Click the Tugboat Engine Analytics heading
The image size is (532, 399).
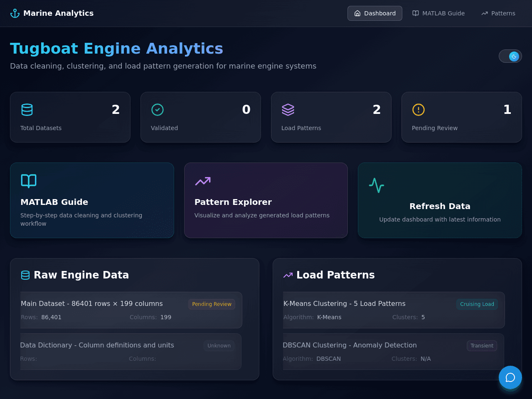pos(116,49)
